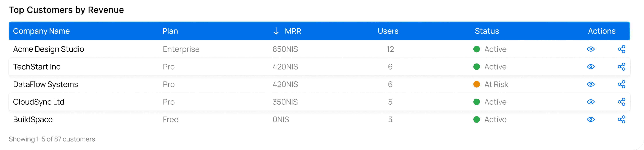644x150 pixels.
Task: Select BuildSpace company name
Action: point(33,120)
